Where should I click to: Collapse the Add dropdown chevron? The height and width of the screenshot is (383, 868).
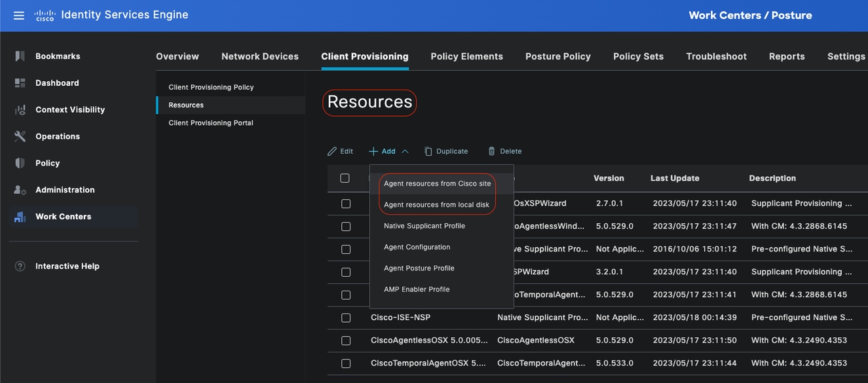405,151
